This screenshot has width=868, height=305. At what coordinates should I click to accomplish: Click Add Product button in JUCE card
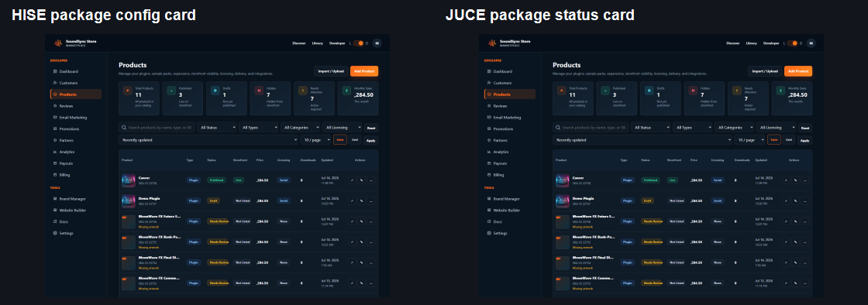pyautogui.click(x=798, y=71)
